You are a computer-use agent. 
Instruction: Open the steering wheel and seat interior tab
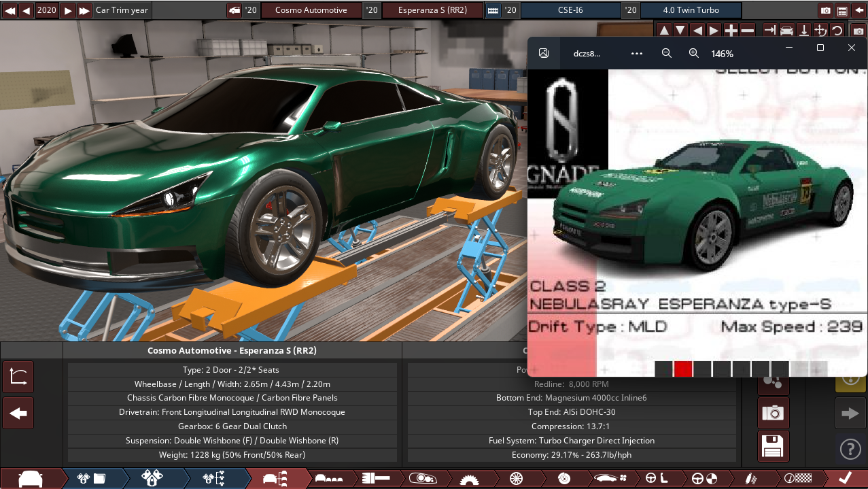point(657,478)
